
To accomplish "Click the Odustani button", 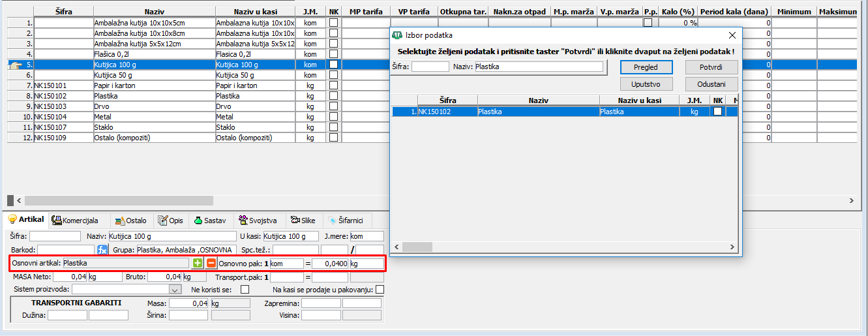I will tap(711, 84).
